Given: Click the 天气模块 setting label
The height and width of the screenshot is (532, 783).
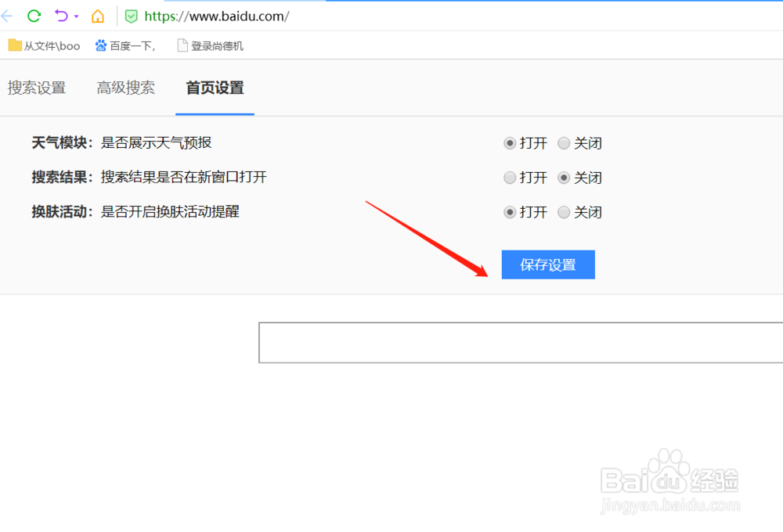Looking at the screenshot, I should tap(62, 142).
